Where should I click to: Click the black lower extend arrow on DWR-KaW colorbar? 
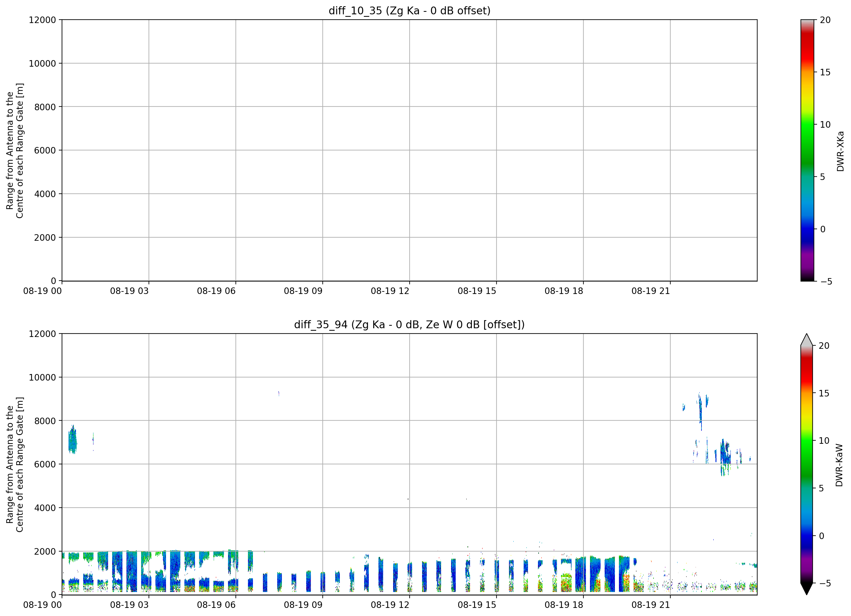[x=806, y=589]
